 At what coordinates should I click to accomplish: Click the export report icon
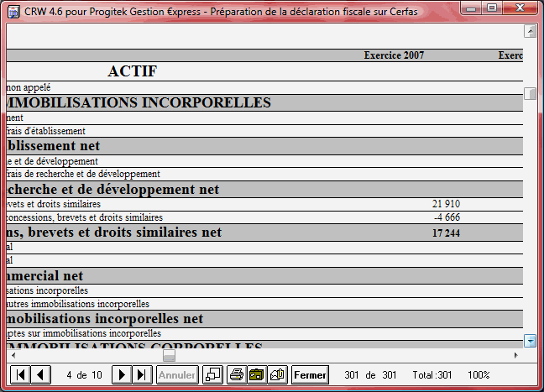pyautogui.click(x=256, y=374)
